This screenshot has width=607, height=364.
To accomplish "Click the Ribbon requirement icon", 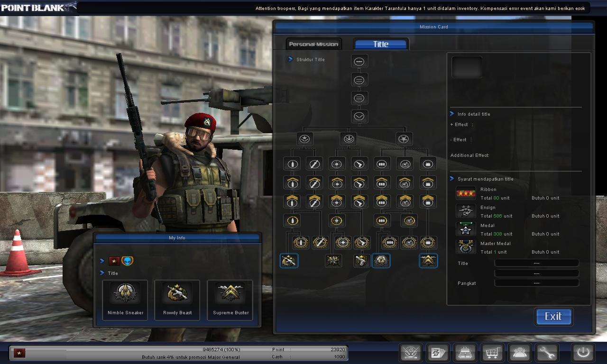I will click(466, 193).
